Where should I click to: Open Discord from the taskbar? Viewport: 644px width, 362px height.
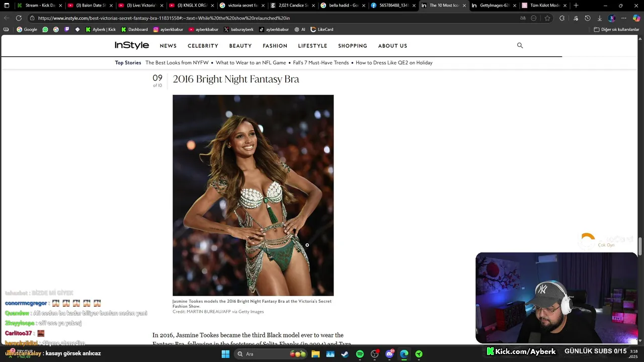point(389,354)
